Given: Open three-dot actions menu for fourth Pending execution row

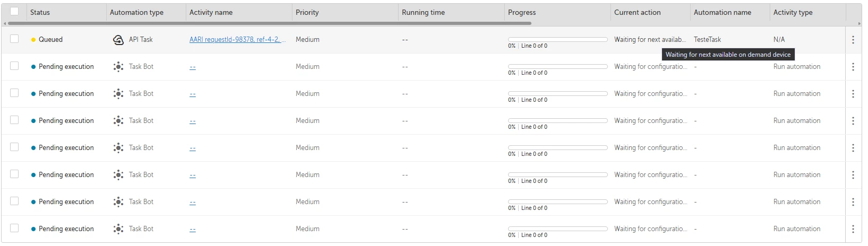Looking at the screenshot, I should point(853,148).
